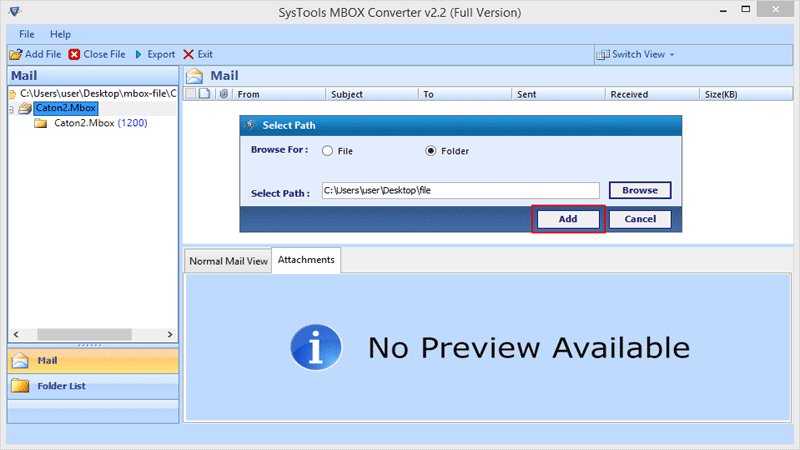Click the horizontal scrollbar thumb in the tree panel
800x450 pixels.
(x=84, y=335)
